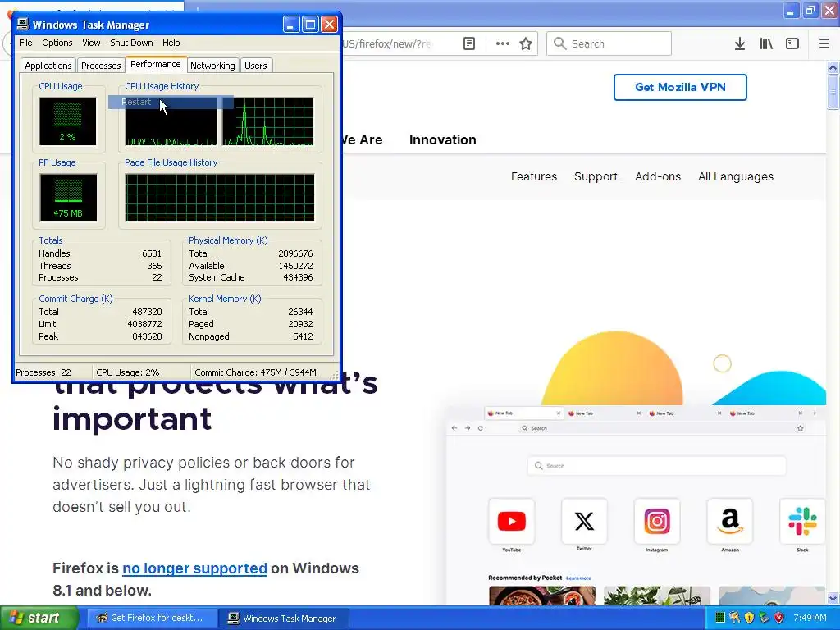Click status bar Commit Charge 475M / 3944M
This screenshot has height=630, width=840.
point(256,372)
